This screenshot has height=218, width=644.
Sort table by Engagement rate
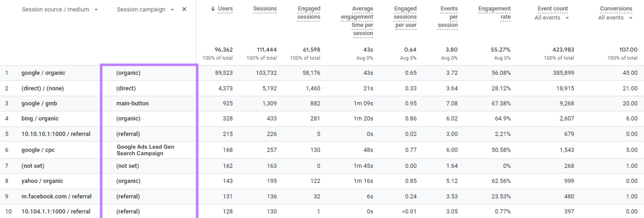pyautogui.click(x=494, y=13)
